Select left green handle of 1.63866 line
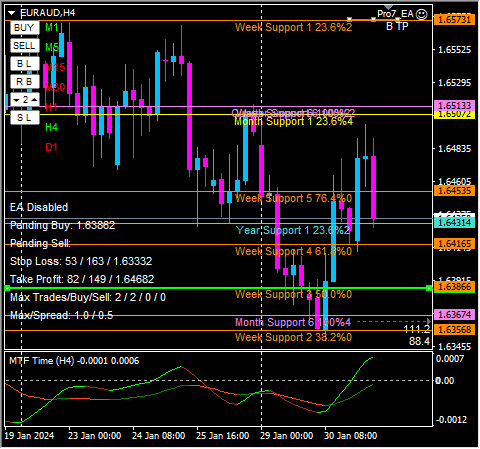The height and width of the screenshot is (449, 480). [x=7, y=288]
